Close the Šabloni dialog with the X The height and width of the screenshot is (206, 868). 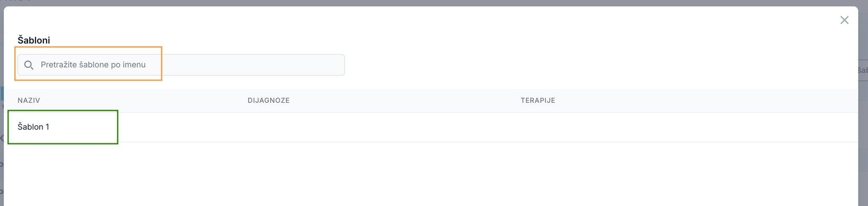844,20
